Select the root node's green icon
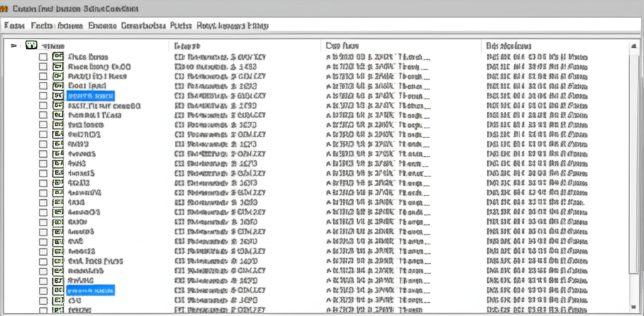 pyautogui.click(x=31, y=45)
